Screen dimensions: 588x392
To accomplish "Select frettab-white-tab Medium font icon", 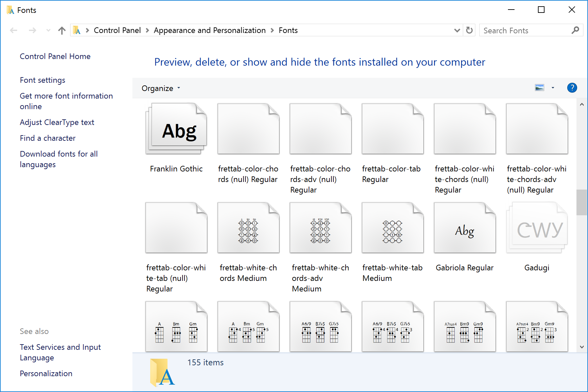I will coord(392,228).
